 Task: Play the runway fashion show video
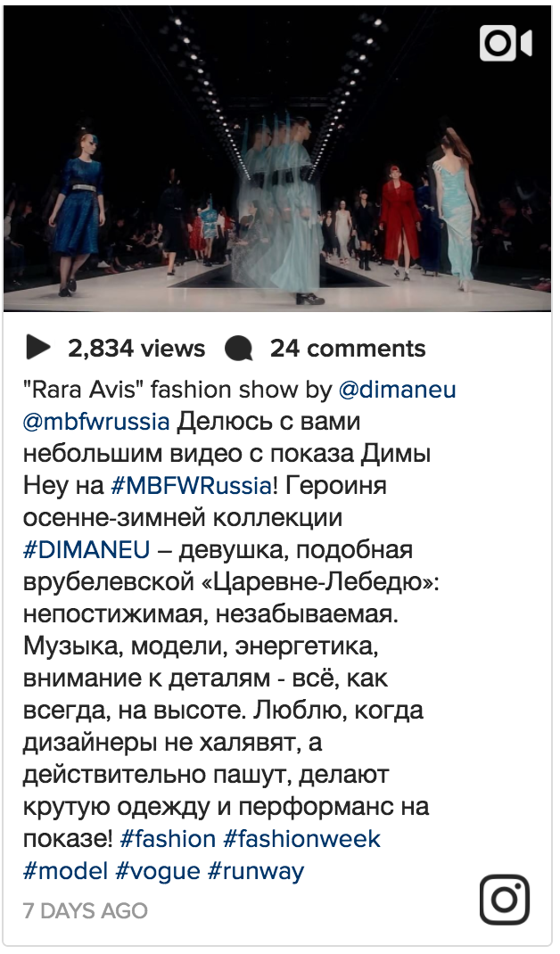277,160
